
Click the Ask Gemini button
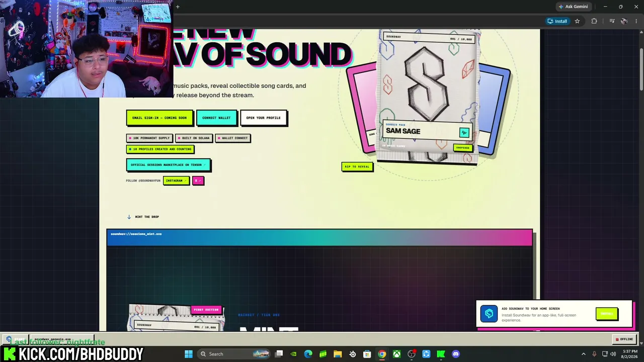click(x=573, y=7)
